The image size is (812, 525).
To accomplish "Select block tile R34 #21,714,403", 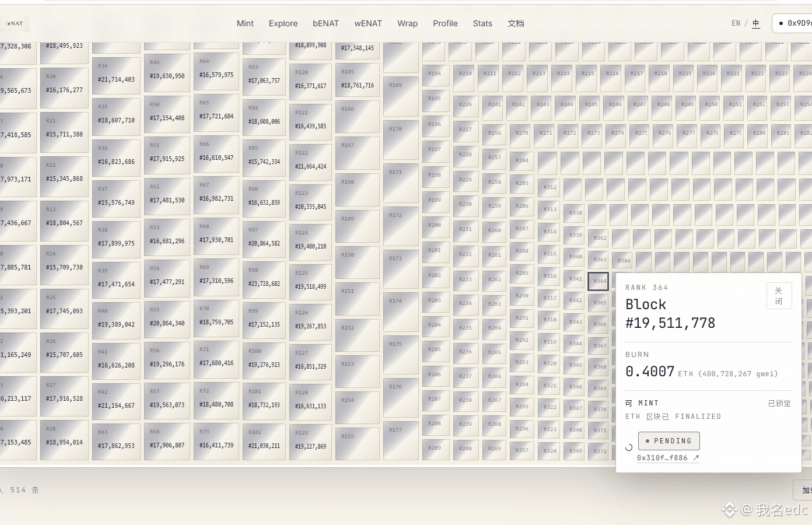I will (x=116, y=76).
